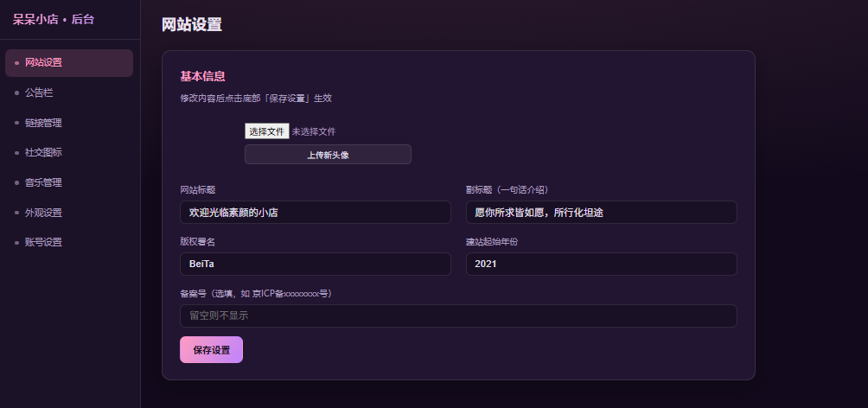
Task: Edit the 版权署名 field with BeiTa
Action: point(316,264)
